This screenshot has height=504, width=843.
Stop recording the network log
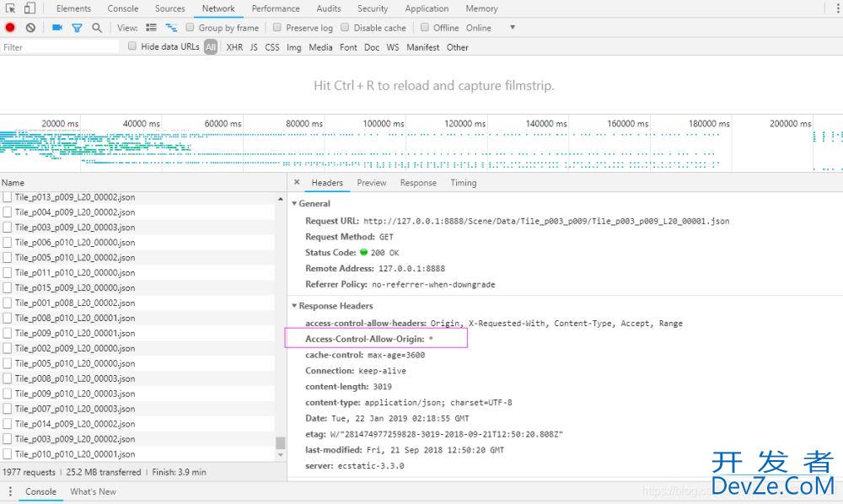point(9,28)
